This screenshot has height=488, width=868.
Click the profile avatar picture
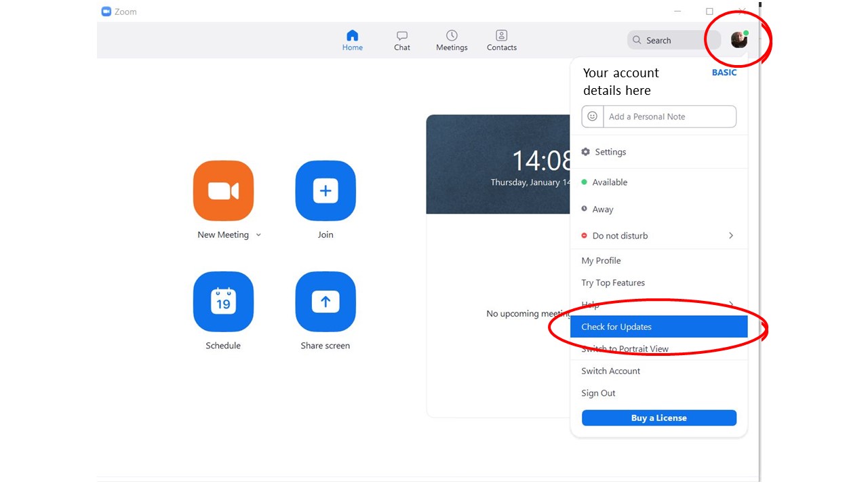[x=739, y=40]
